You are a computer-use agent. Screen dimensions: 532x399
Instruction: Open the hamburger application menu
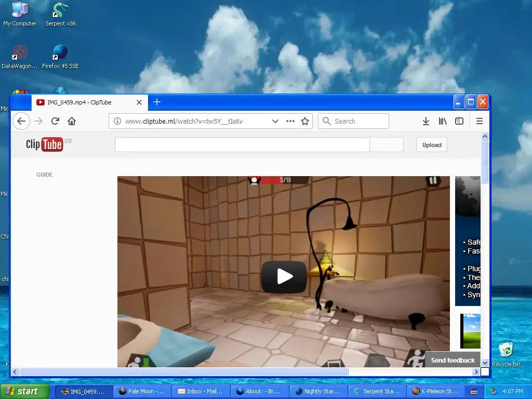(480, 121)
